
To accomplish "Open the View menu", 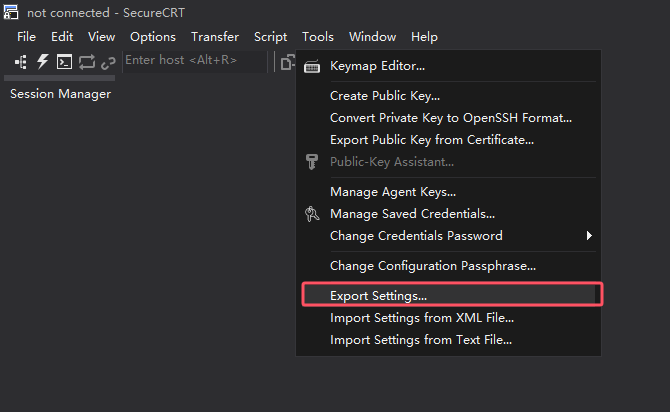I will [101, 37].
